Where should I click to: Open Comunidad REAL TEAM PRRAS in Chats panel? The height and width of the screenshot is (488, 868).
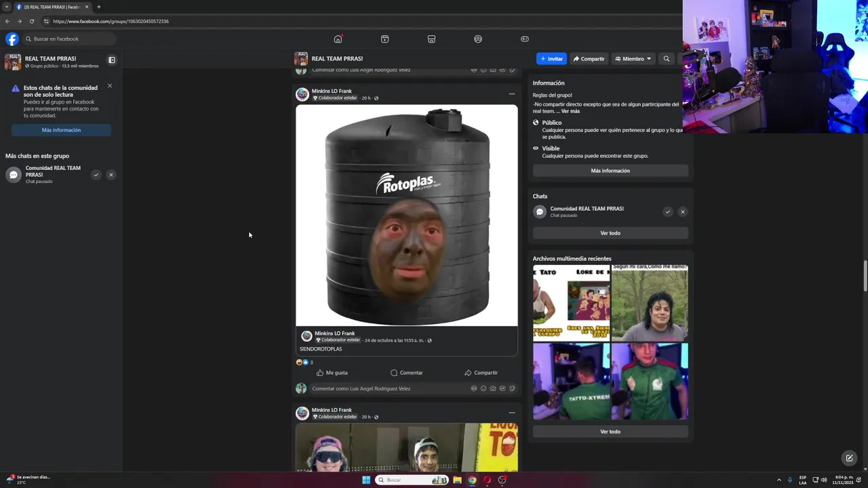coord(587,209)
